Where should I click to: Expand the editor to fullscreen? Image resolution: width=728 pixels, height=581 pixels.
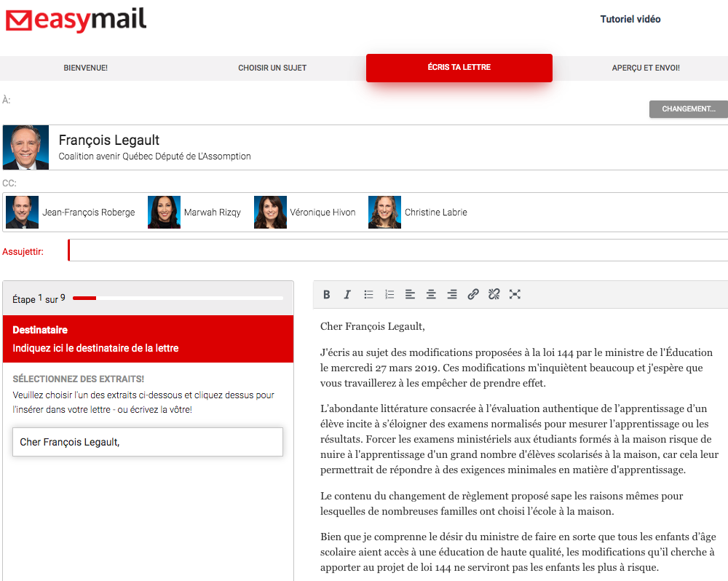coord(515,294)
